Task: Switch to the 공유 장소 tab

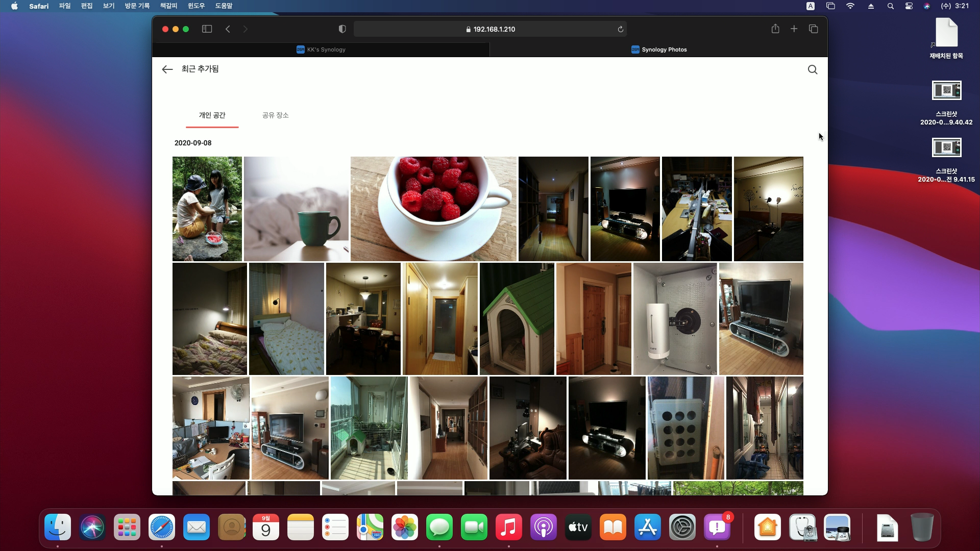Action: click(275, 115)
